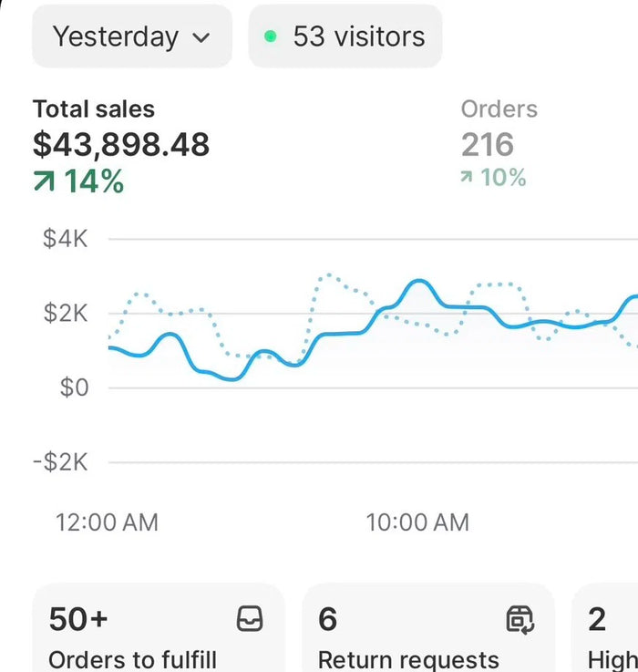The width and height of the screenshot is (638, 672).
Task: Click the orders count 216
Action: point(488,145)
